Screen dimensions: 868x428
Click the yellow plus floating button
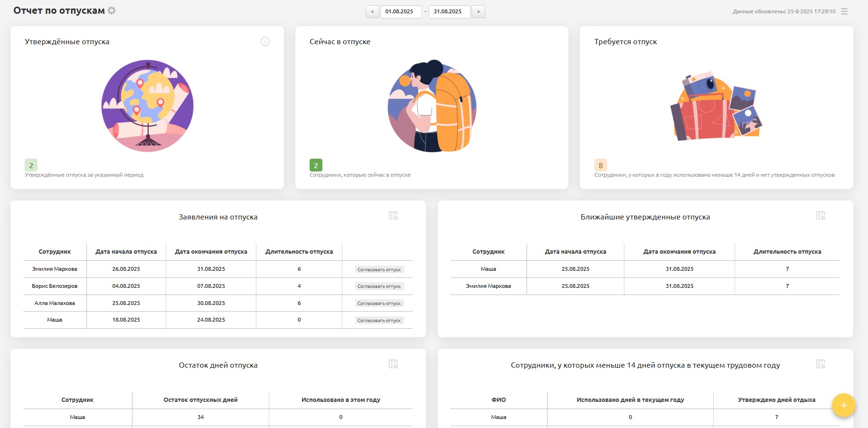(x=843, y=405)
